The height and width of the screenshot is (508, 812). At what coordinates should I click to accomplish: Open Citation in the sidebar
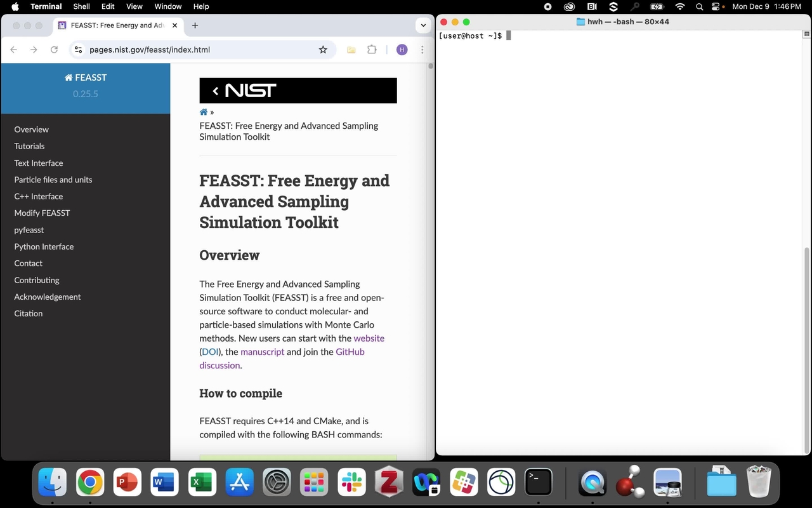point(29,314)
